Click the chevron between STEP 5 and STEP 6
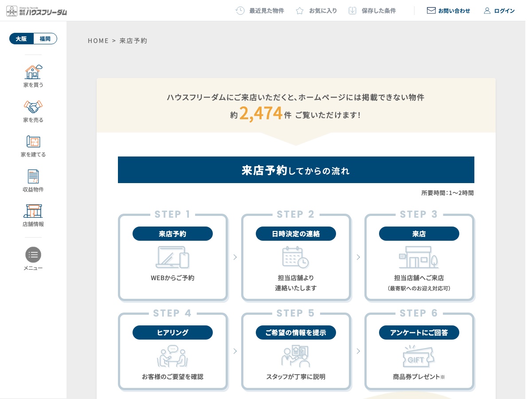This screenshot has height=399, width=532. [x=358, y=351]
